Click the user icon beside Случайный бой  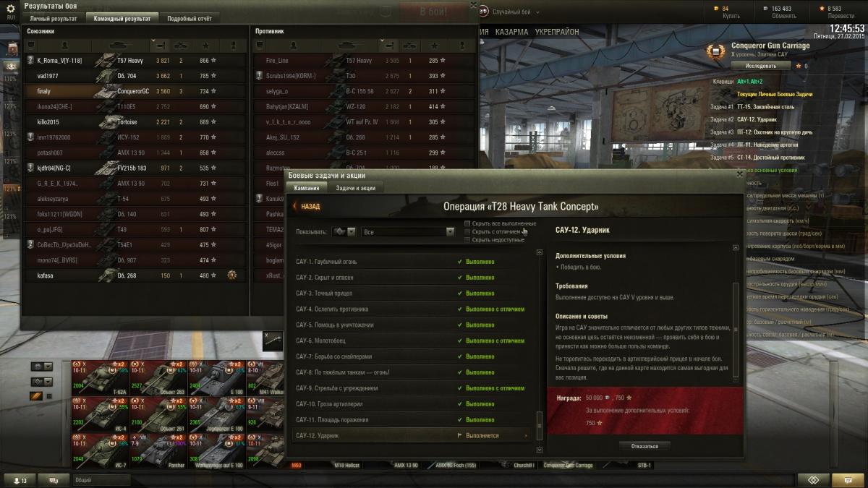(483, 12)
